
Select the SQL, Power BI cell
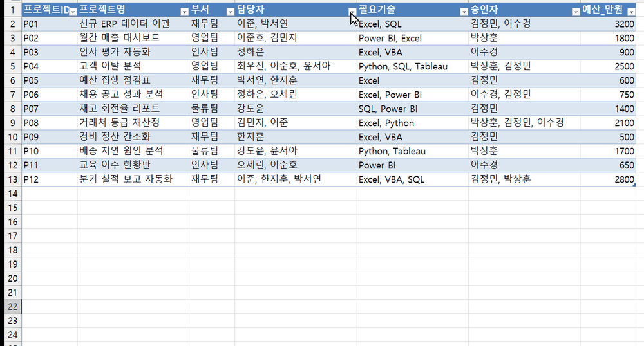(x=413, y=109)
